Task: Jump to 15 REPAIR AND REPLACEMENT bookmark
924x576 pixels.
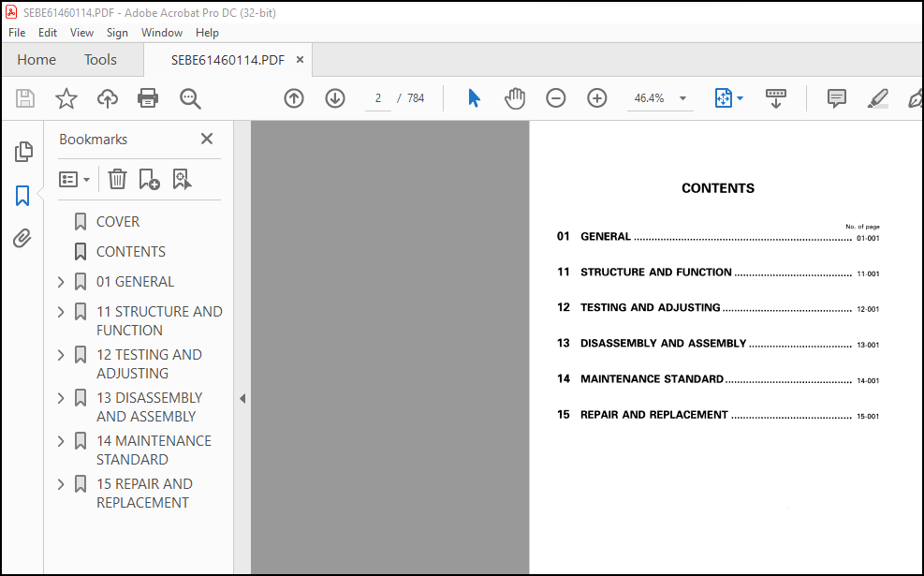Action: click(x=144, y=493)
